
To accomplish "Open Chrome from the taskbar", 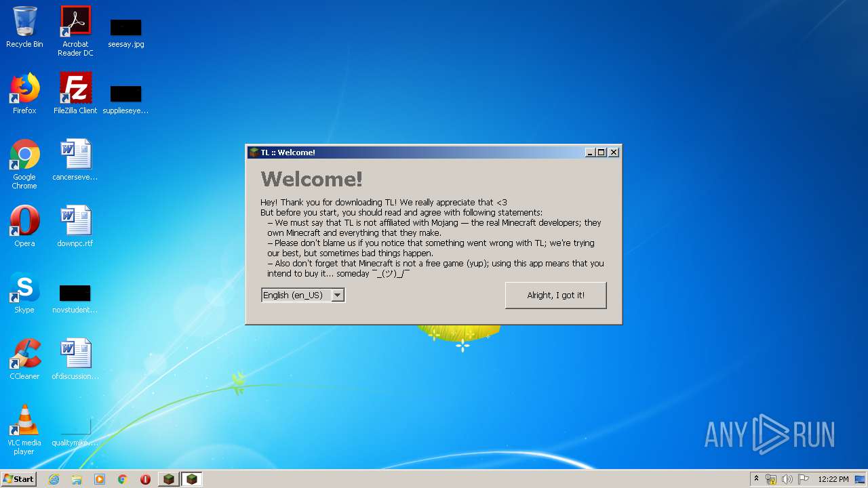I will tap(123, 479).
